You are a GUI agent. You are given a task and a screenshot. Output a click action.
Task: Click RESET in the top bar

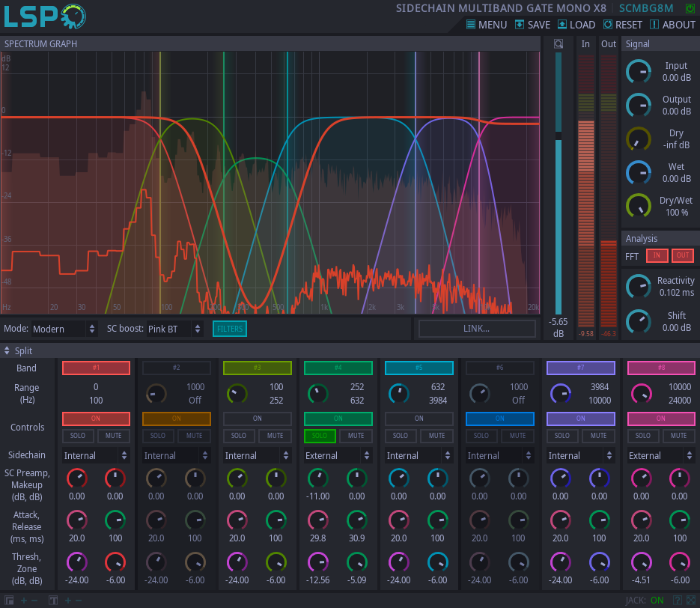(622, 25)
